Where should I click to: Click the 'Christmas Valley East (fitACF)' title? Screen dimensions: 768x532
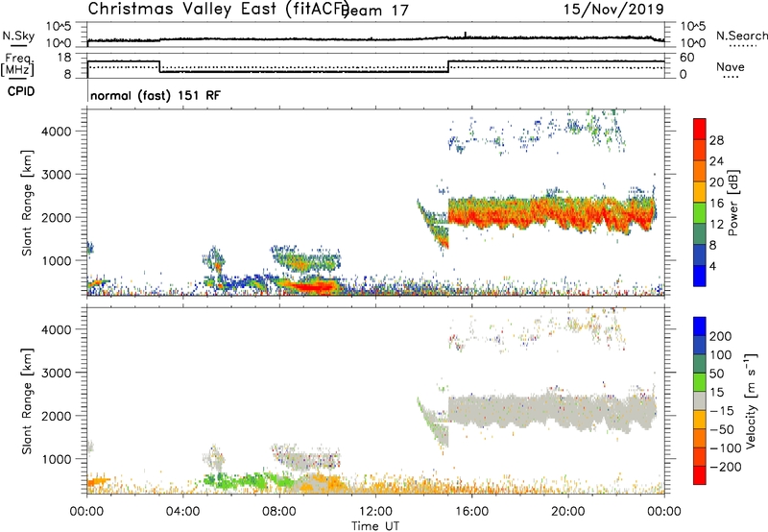point(218,9)
